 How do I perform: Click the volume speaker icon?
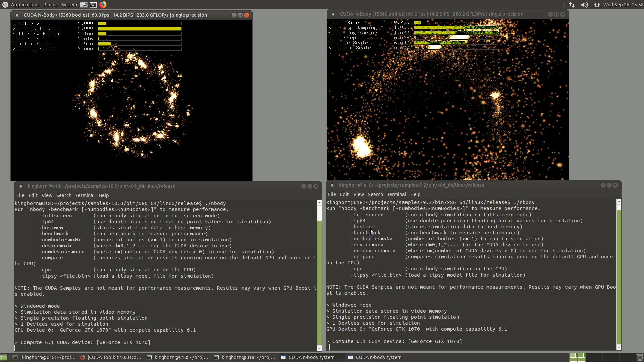click(584, 5)
